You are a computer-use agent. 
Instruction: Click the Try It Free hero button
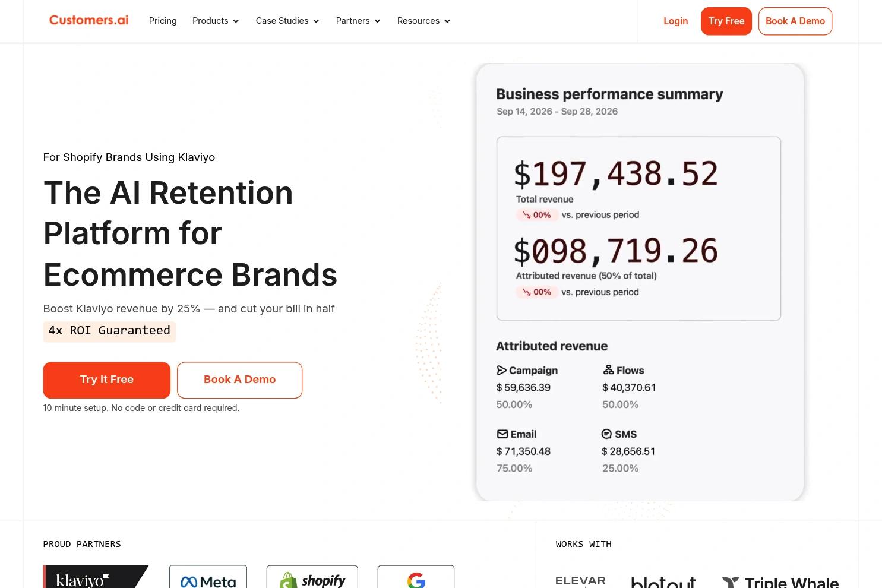click(x=107, y=380)
